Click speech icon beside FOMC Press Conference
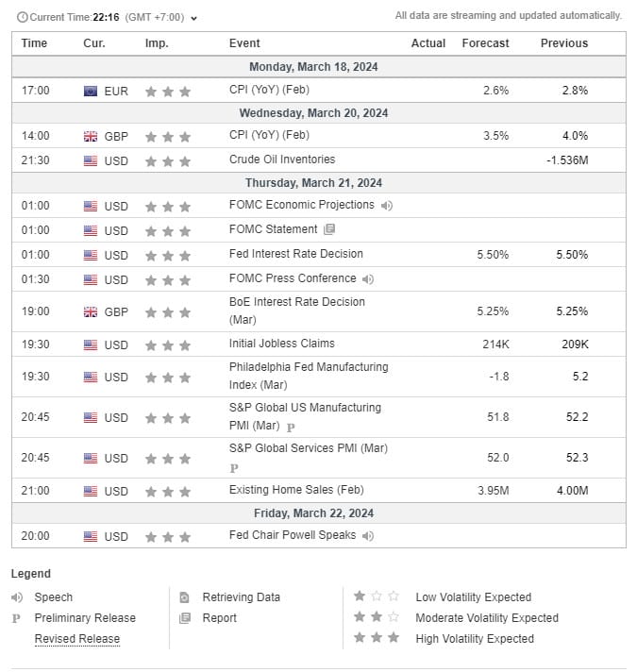637x672 pixels. (368, 279)
